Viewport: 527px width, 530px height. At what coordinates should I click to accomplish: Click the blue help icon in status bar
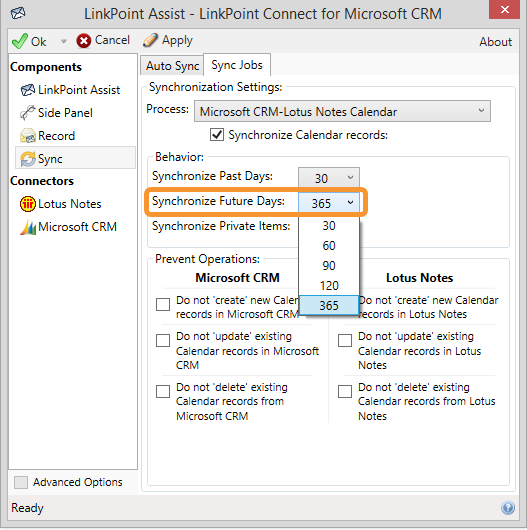(508, 507)
